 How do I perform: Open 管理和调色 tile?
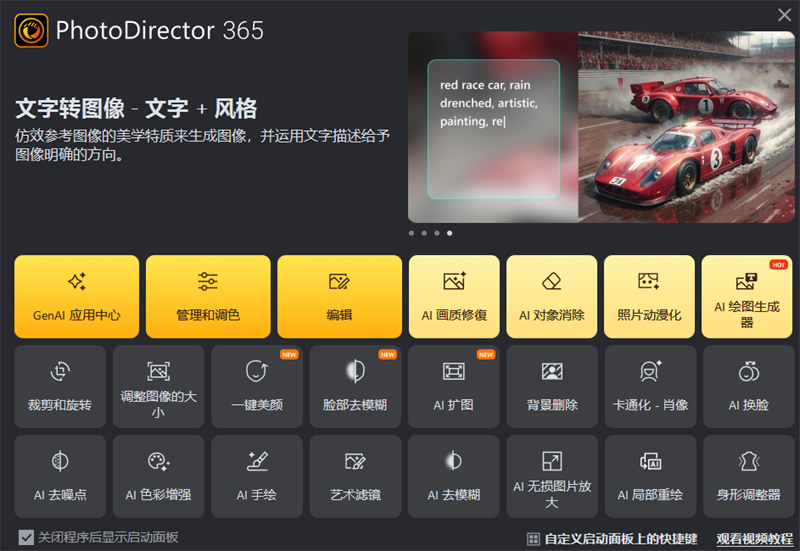pyautogui.click(x=208, y=296)
